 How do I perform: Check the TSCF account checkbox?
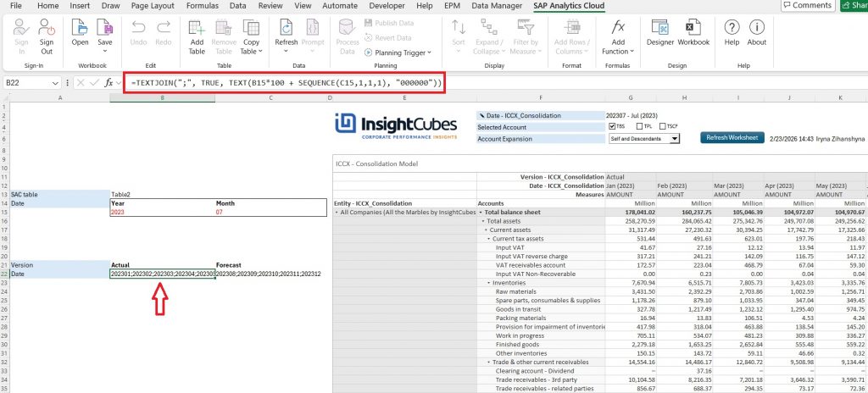point(663,127)
